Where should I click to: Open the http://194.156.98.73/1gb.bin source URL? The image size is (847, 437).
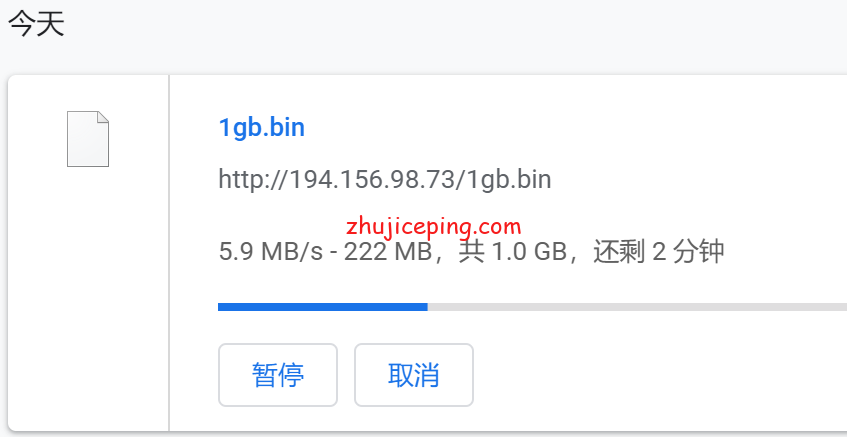coord(385,179)
